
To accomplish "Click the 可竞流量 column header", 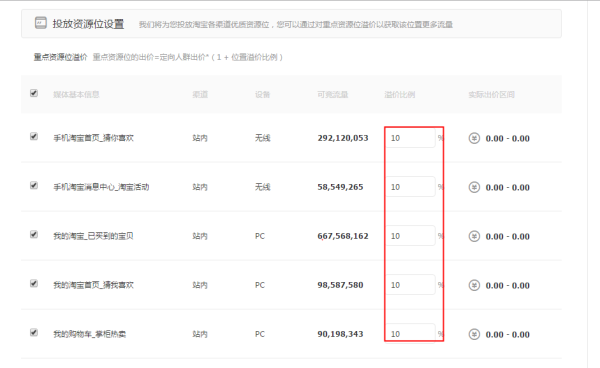I will (x=333, y=94).
